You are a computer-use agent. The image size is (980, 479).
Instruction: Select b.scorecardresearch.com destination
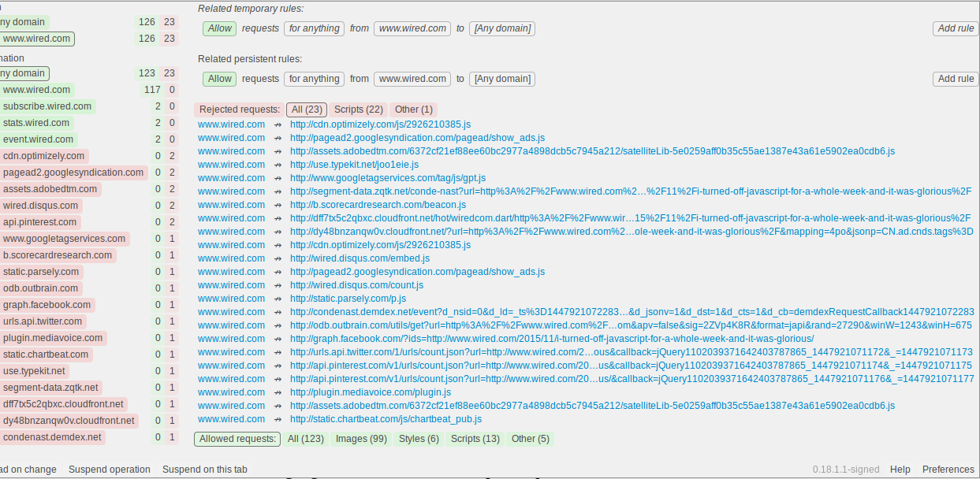[x=58, y=255]
